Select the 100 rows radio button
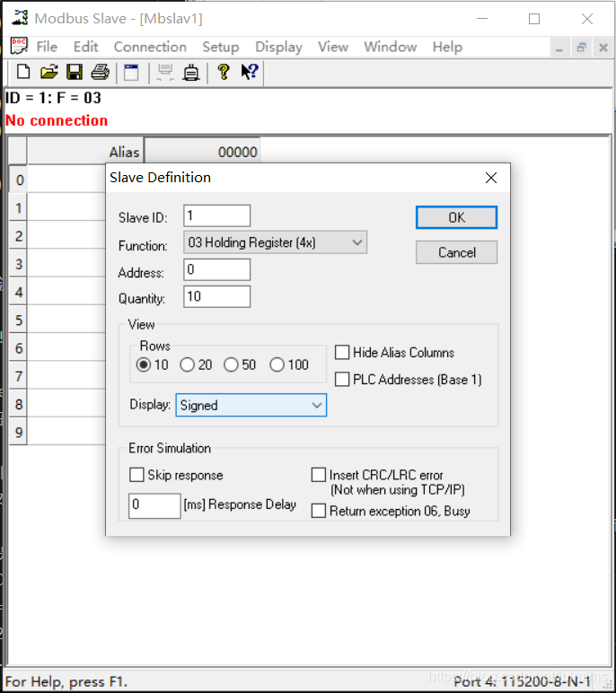This screenshot has width=616, height=693. point(277,364)
